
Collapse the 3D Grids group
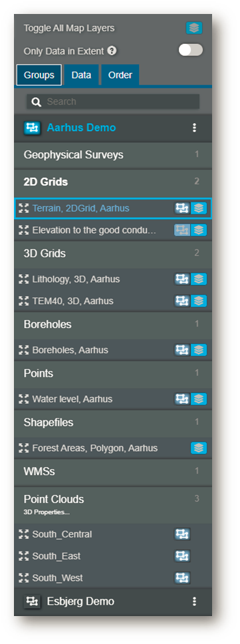(x=113, y=253)
